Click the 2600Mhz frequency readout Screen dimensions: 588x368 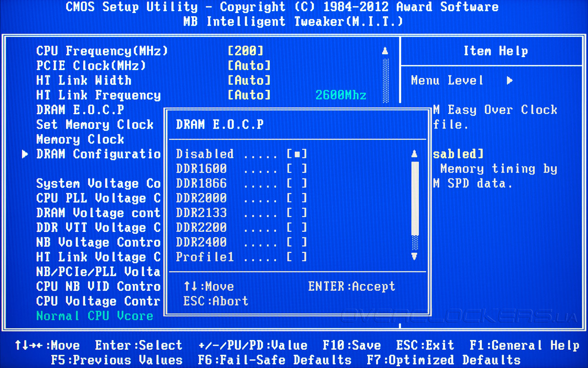(341, 95)
